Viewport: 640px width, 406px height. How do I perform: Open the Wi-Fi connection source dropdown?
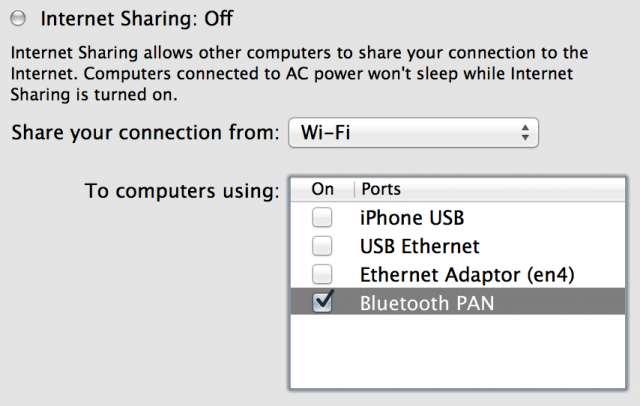412,132
